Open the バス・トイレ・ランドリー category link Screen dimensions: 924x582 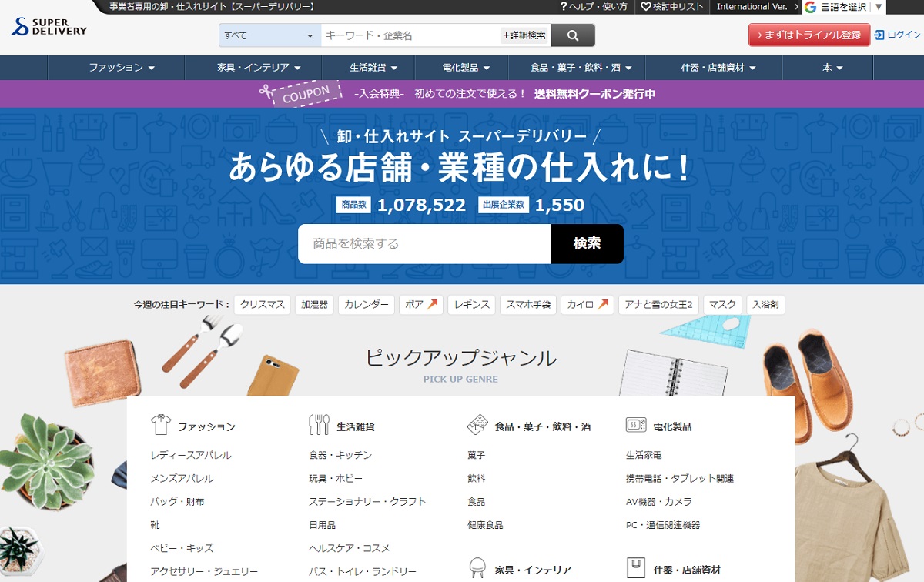pyautogui.click(x=363, y=571)
